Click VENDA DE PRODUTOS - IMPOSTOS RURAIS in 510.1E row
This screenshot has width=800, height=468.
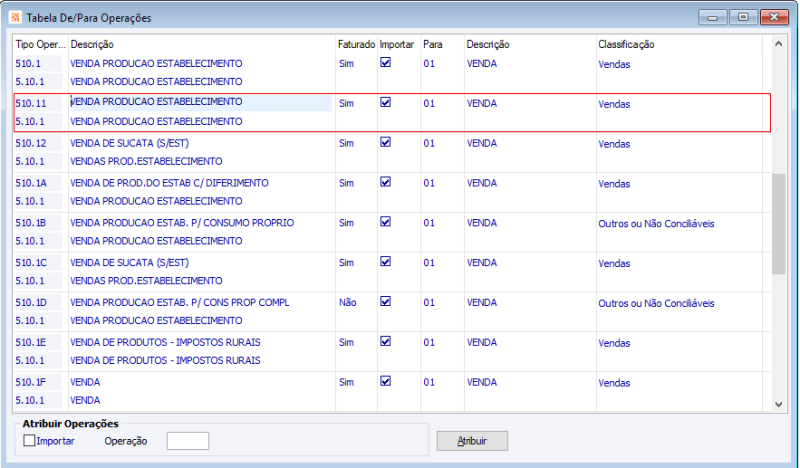(x=165, y=342)
